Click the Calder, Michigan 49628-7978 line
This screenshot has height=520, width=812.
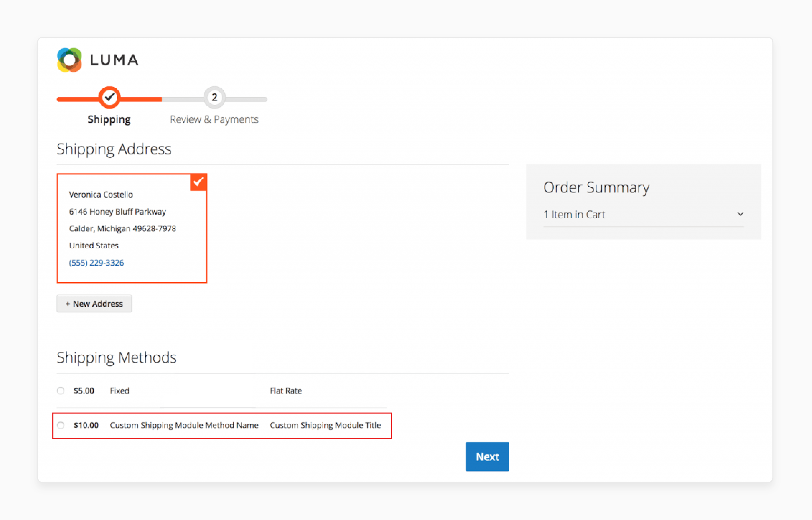pos(123,229)
